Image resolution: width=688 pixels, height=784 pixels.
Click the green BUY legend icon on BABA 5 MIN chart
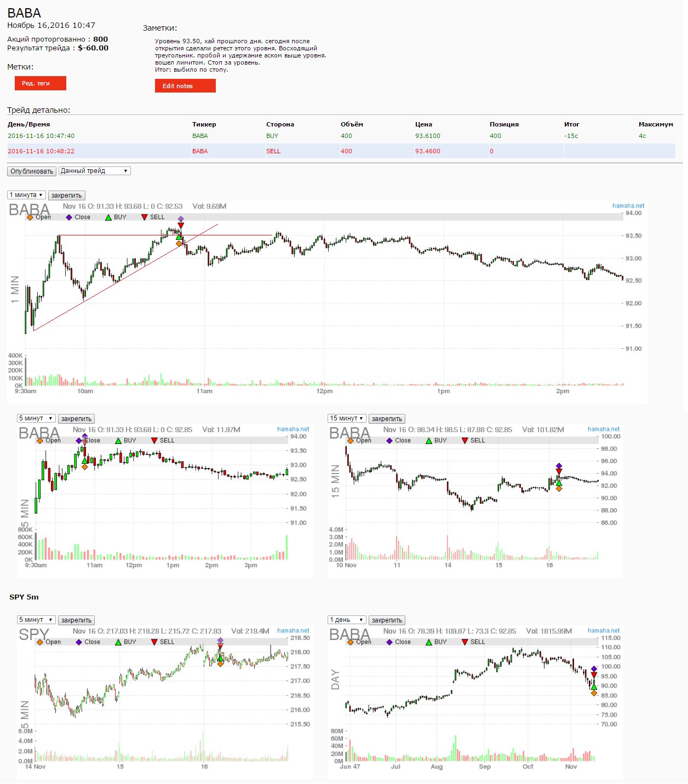tap(118, 441)
